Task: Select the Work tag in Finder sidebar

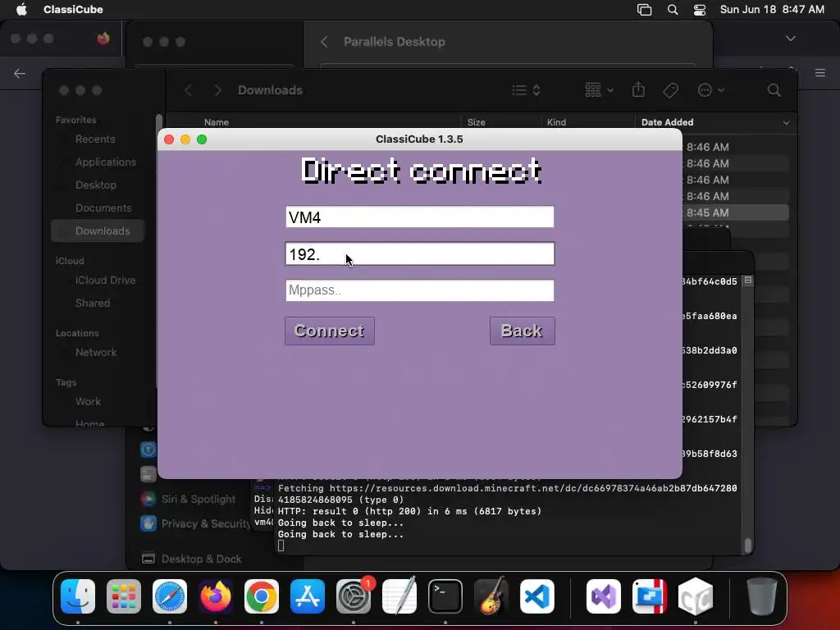Action: pyautogui.click(x=88, y=402)
